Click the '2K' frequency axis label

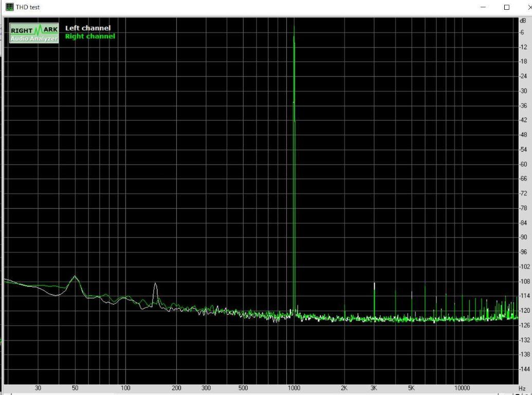coord(344,388)
